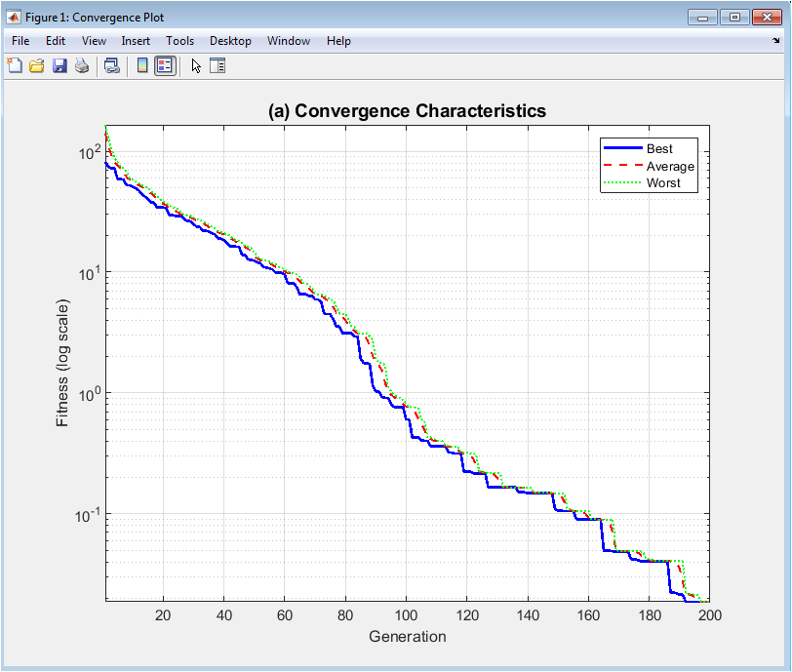The height and width of the screenshot is (672, 792).
Task: Open the View menu
Action: (94, 41)
